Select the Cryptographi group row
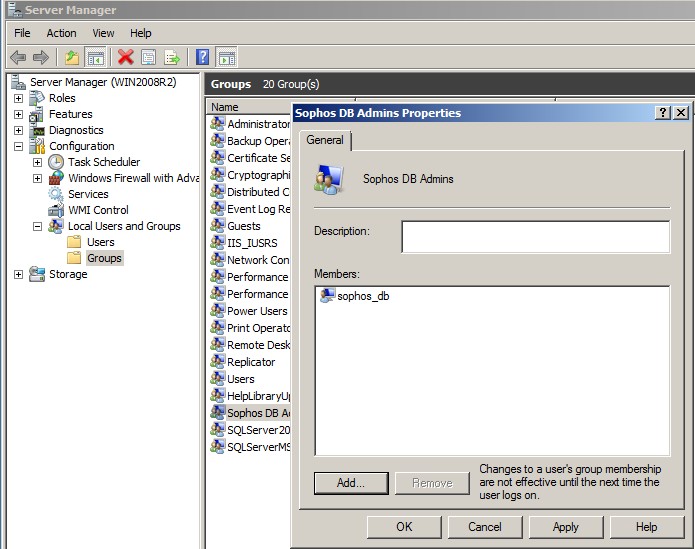Image resolution: width=695 pixels, height=549 pixels. [250, 175]
